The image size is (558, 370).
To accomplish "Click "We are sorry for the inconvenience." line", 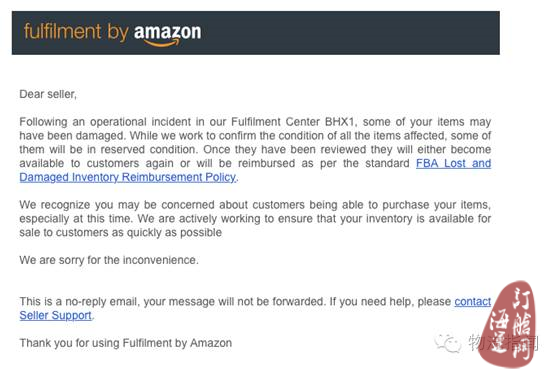I will tap(109, 260).
